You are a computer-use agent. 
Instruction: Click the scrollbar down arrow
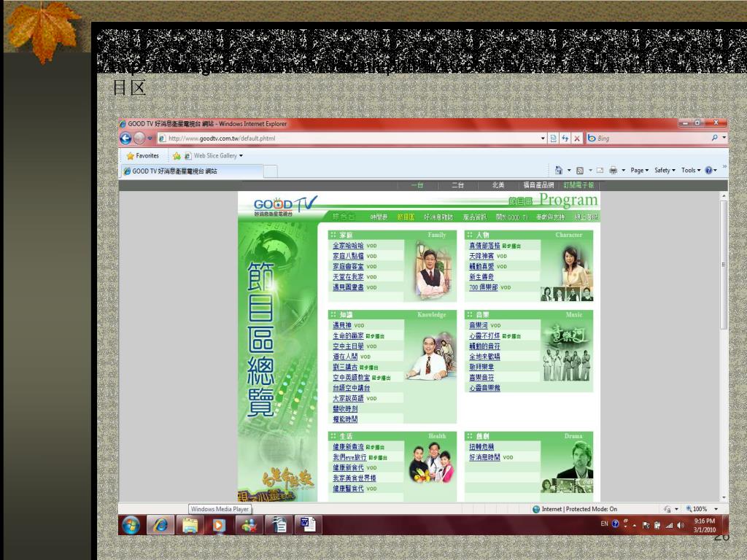click(x=724, y=497)
